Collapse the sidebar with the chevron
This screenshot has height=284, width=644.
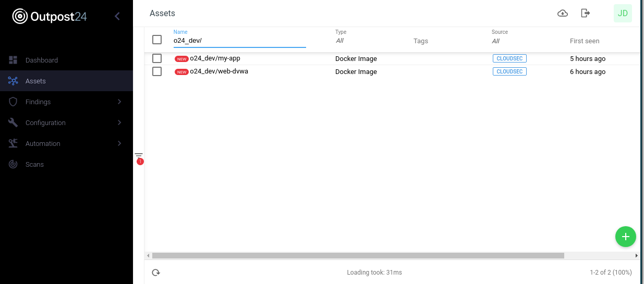click(x=117, y=16)
